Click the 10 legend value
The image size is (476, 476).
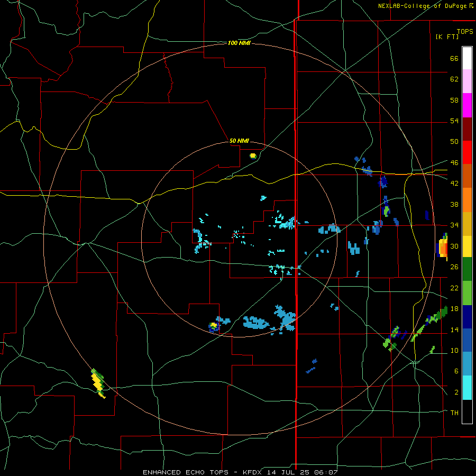click(x=454, y=351)
